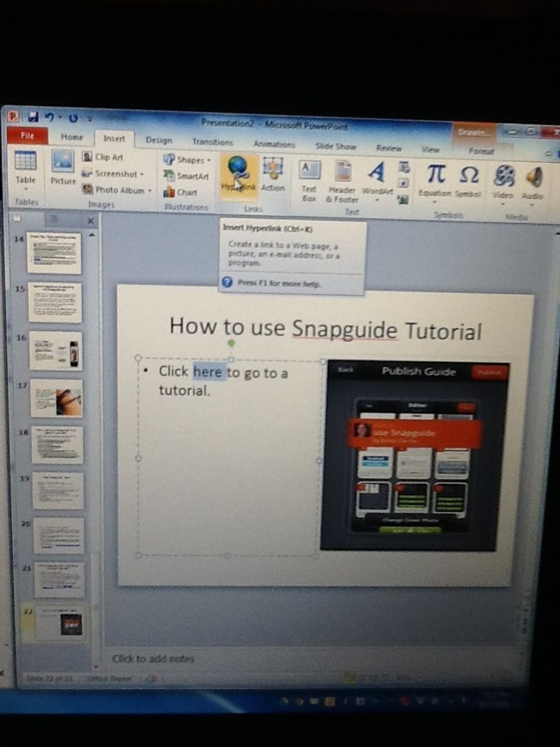Open the File tab
The image size is (560, 747).
point(27,136)
